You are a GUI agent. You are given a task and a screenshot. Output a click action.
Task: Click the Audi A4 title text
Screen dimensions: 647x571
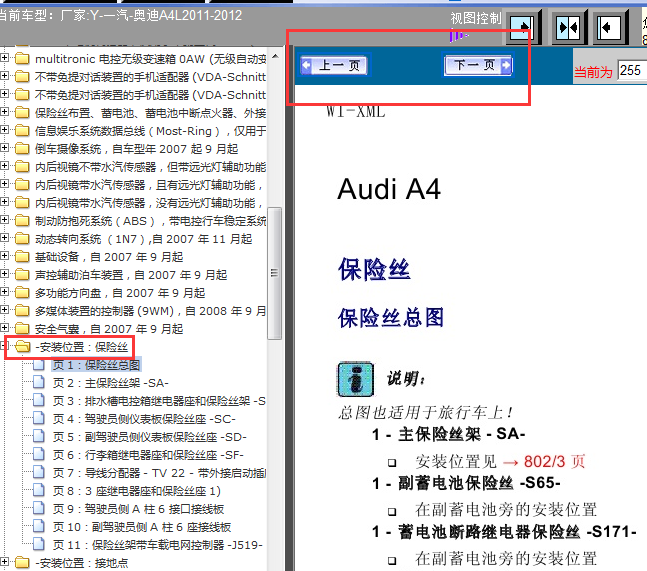[x=389, y=189]
